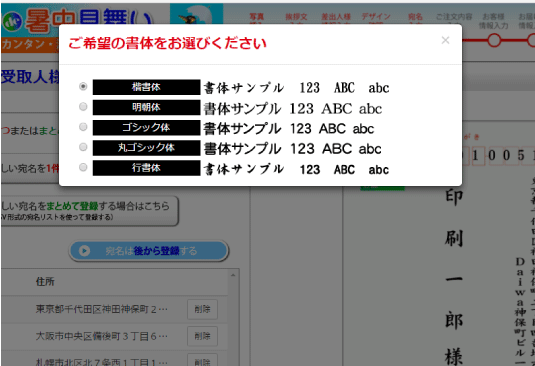
Task: Click the 住所 column header
Action: click(x=45, y=282)
